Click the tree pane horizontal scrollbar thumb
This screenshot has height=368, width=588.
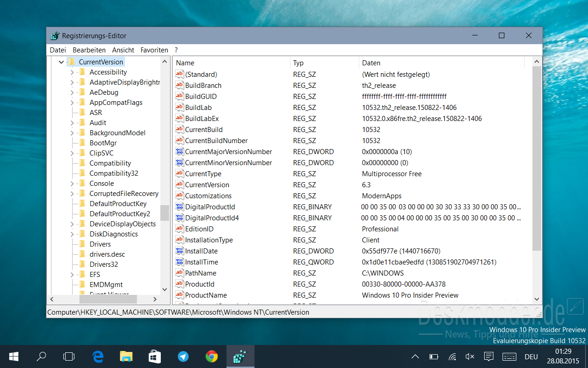[x=108, y=299]
